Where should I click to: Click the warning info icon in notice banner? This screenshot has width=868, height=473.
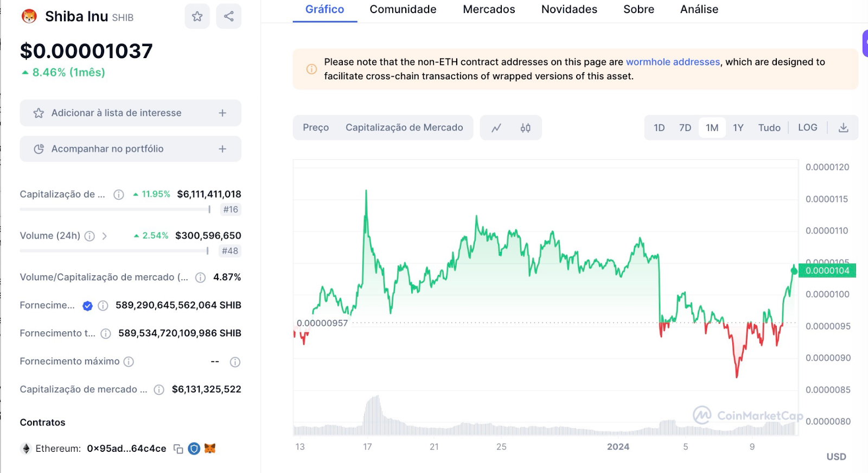click(x=311, y=69)
